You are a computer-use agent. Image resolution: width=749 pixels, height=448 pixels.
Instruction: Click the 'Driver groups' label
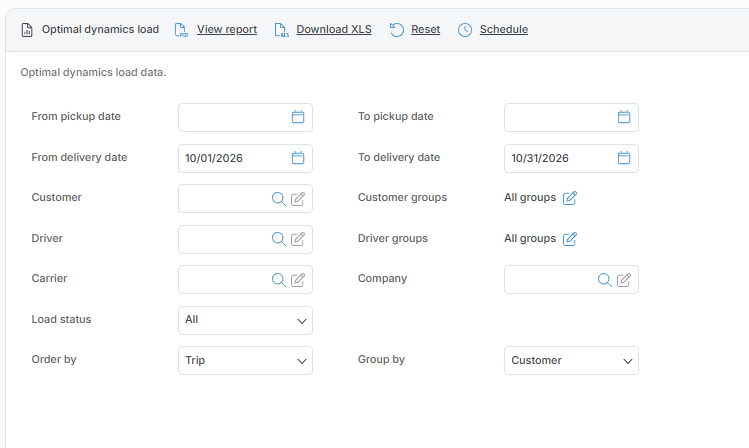click(x=393, y=239)
